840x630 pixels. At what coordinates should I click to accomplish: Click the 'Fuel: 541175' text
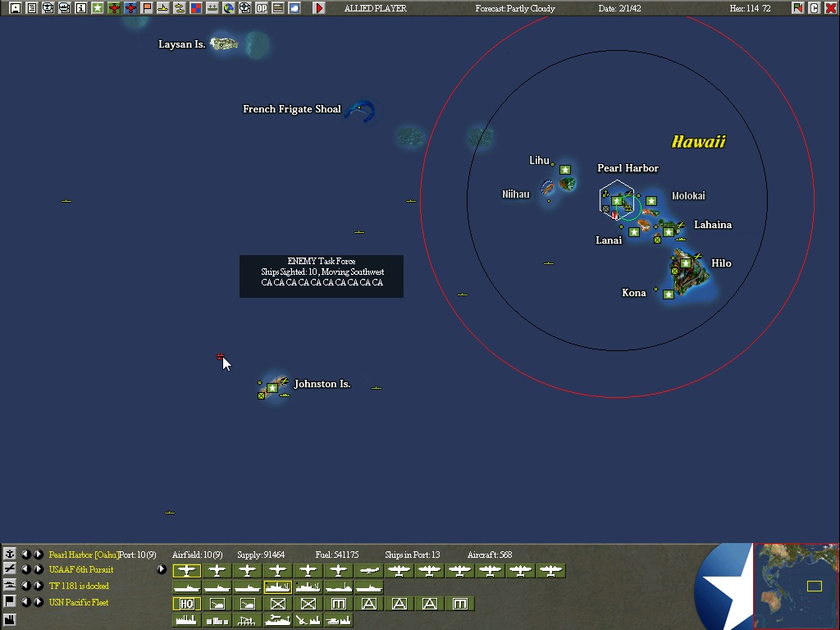point(337,555)
